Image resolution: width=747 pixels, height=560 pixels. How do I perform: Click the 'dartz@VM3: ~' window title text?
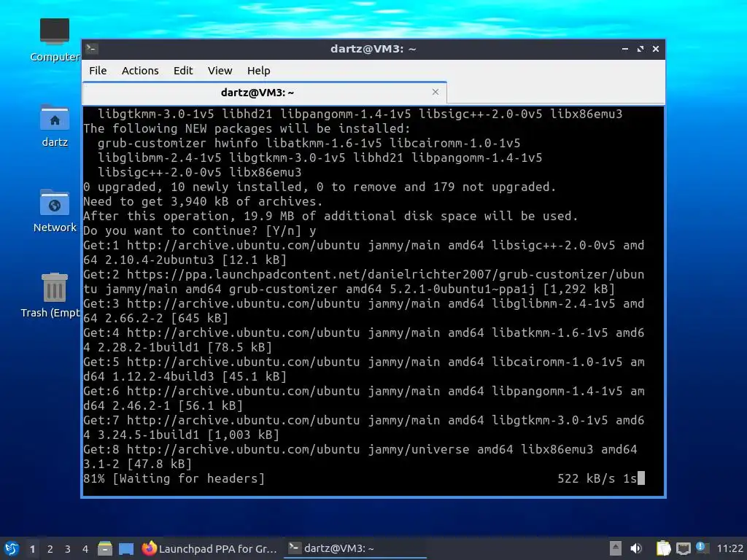(373, 49)
